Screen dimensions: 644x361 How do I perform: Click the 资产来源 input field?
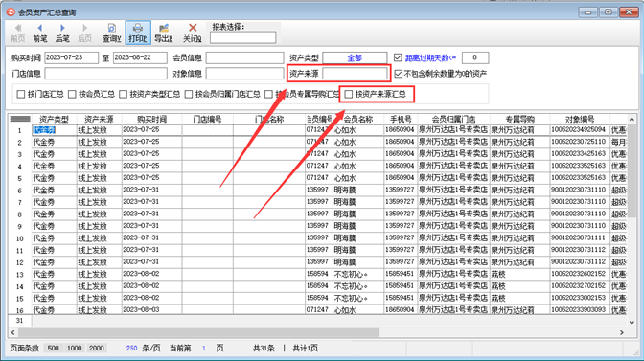click(355, 74)
